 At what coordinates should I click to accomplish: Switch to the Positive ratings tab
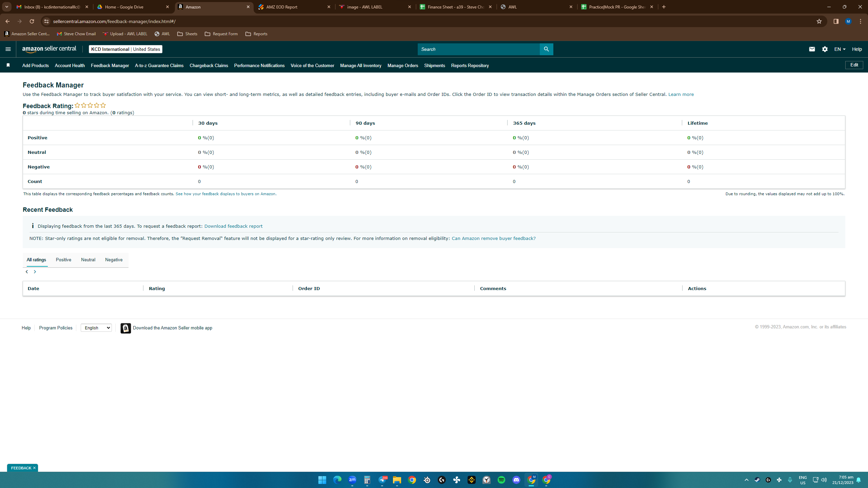pos(63,260)
